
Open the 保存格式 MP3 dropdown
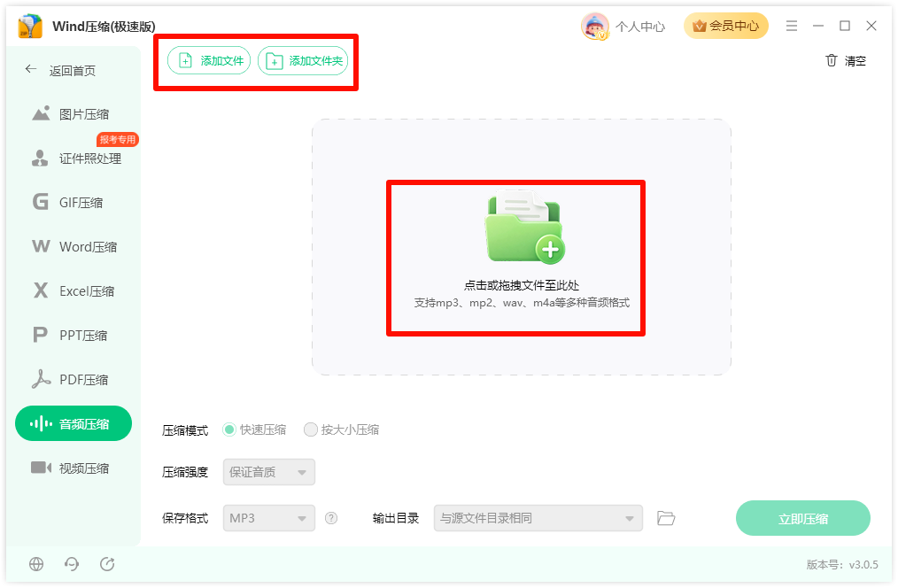pos(269,518)
